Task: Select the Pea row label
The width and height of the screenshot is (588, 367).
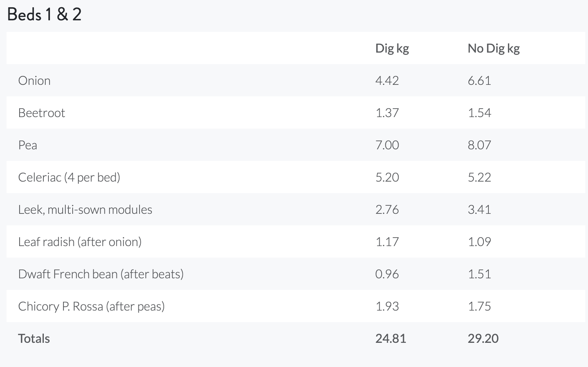Action: [28, 145]
